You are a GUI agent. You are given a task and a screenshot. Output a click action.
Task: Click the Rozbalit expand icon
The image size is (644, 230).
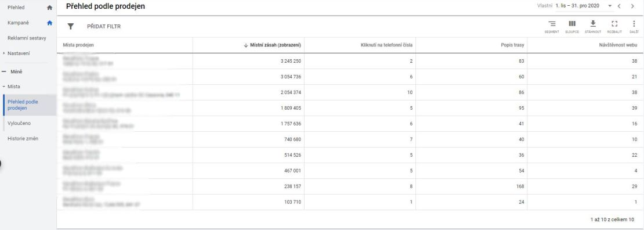pyautogui.click(x=614, y=24)
